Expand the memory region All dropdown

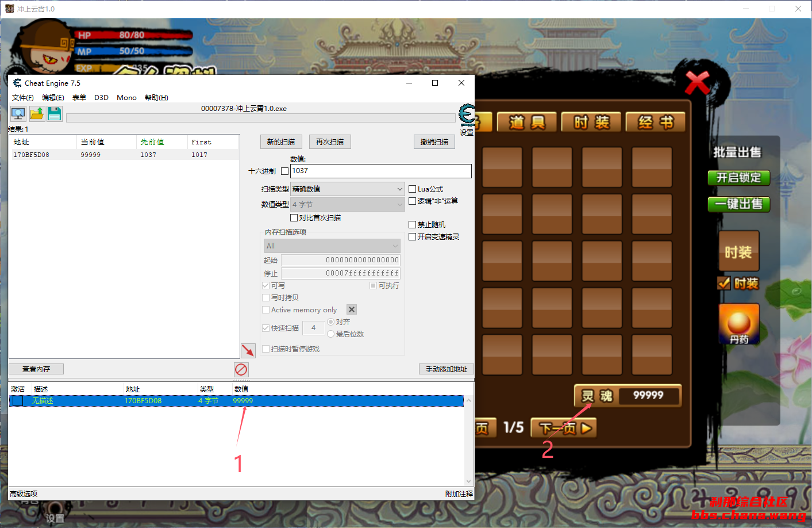click(332, 246)
